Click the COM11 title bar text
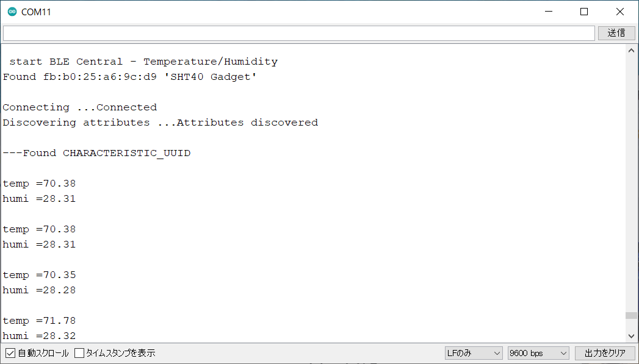The image size is (639, 364). (x=37, y=12)
